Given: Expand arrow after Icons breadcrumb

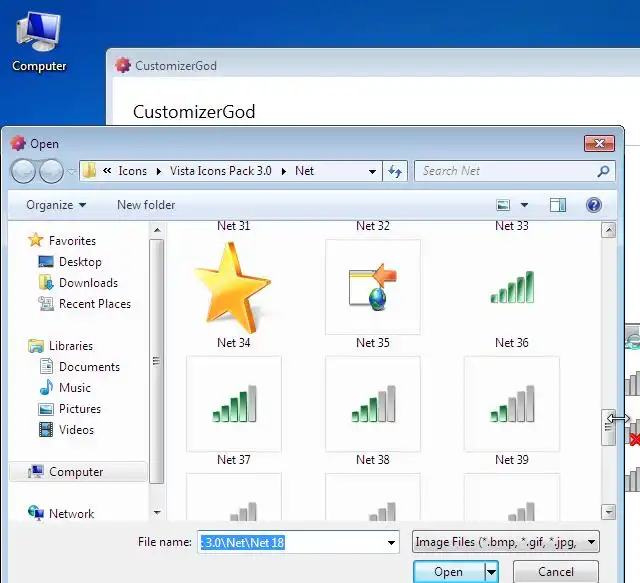Looking at the screenshot, I should point(159,171).
